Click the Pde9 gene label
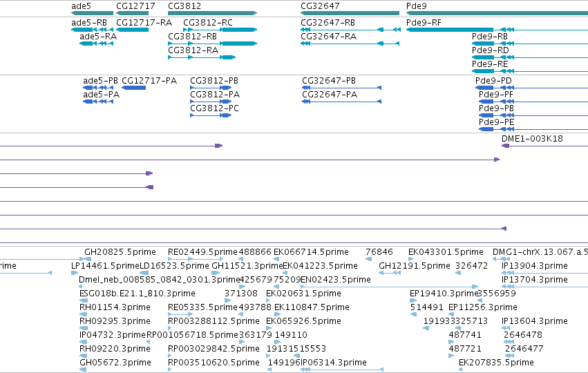 pyautogui.click(x=416, y=6)
